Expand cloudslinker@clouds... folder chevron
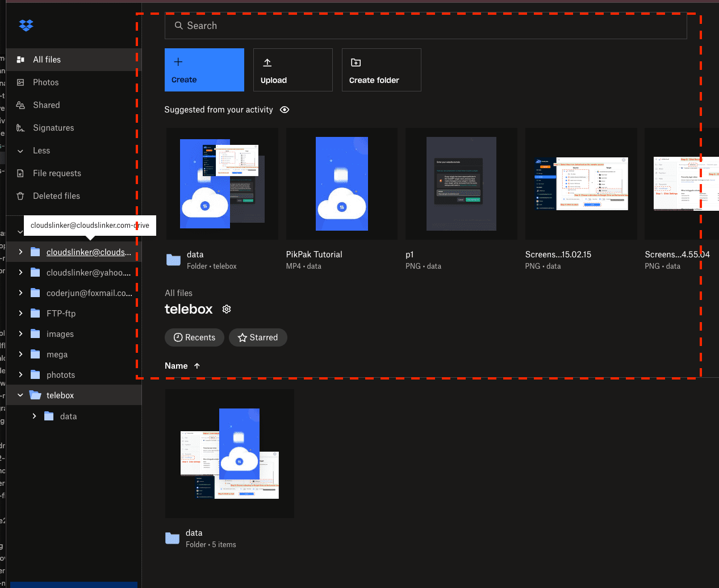719x588 pixels. 20,252
